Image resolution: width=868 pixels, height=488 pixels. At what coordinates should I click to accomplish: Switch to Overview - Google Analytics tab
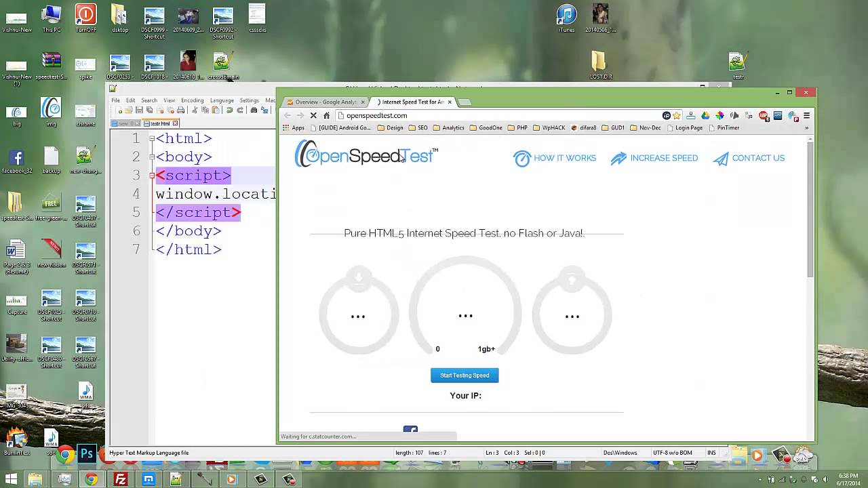325,102
